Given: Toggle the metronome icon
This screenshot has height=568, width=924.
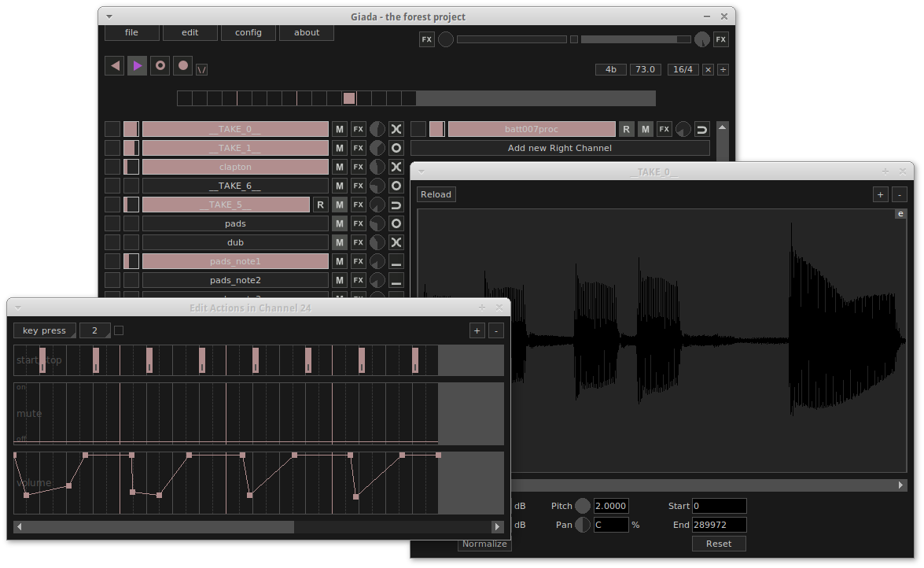Looking at the screenshot, I should pos(202,69).
